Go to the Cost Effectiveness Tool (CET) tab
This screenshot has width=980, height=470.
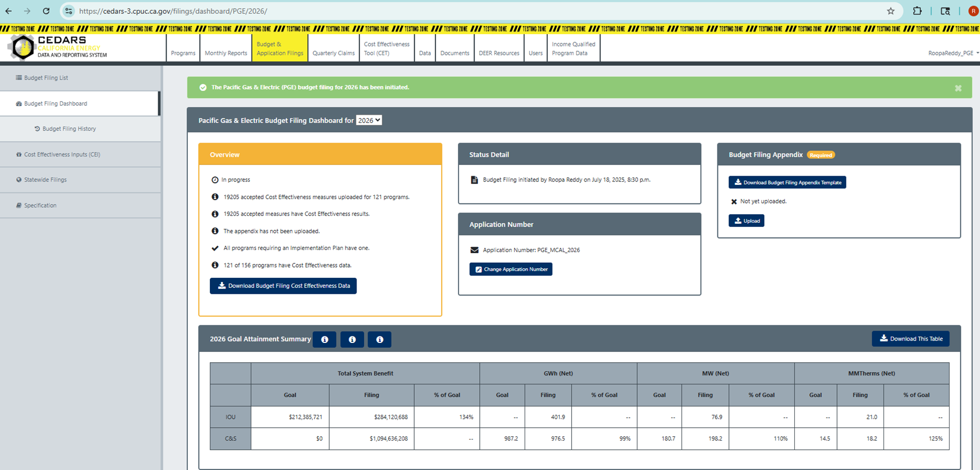386,48
